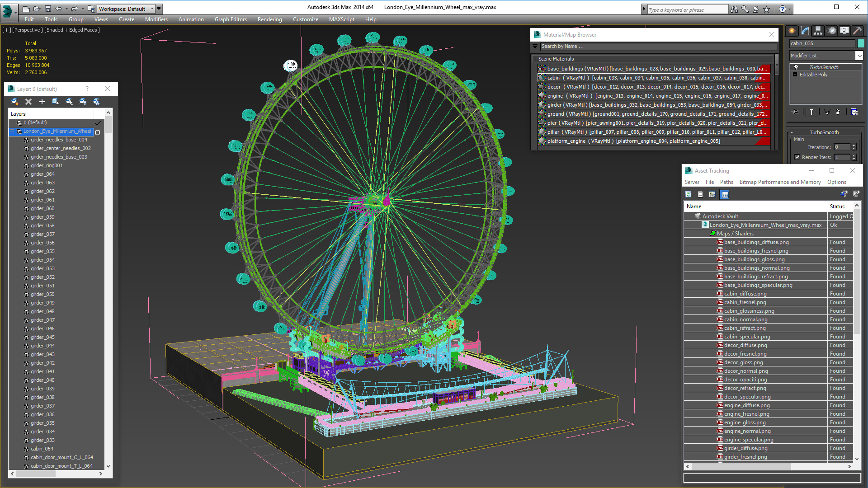Toggle the 0 (default) layer checkmark
The width and height of the screenshot is (868, 488).
[98, 123]
